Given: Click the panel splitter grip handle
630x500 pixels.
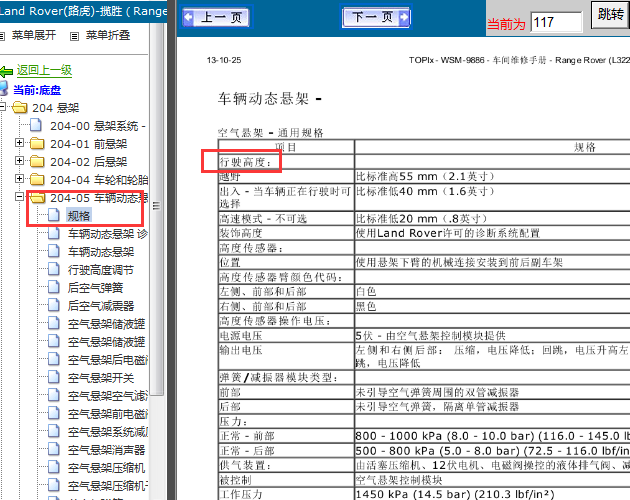Looking at the screenshot, I should pos(156,206).
